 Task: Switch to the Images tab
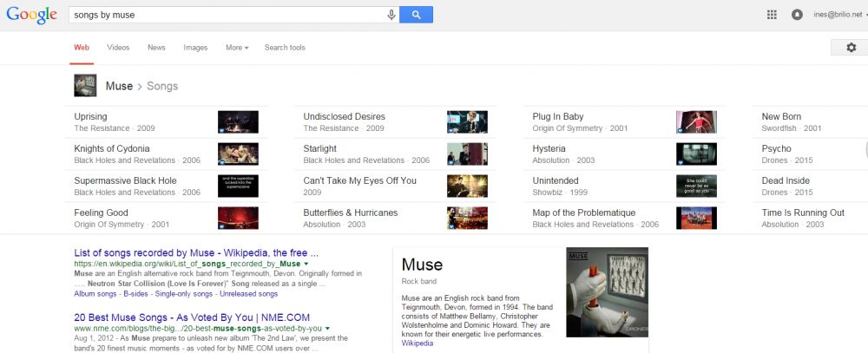195,48
